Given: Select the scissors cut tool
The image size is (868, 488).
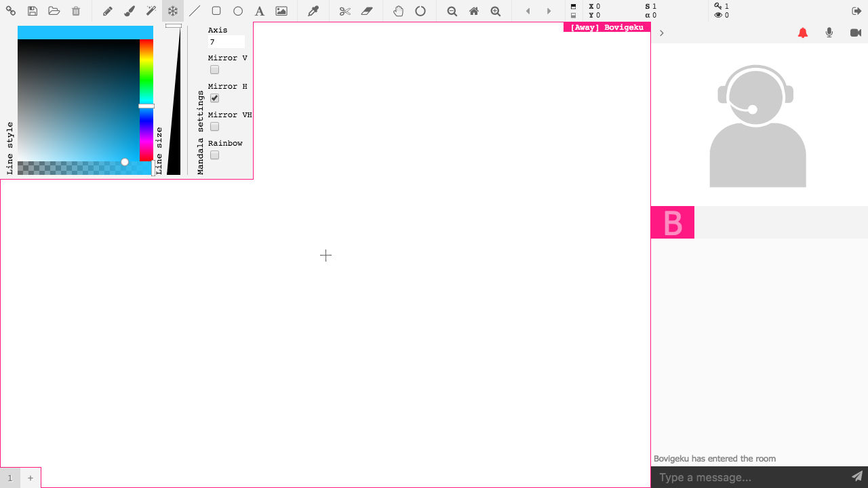Looking at the screenshot, I should tap(345, 11).
